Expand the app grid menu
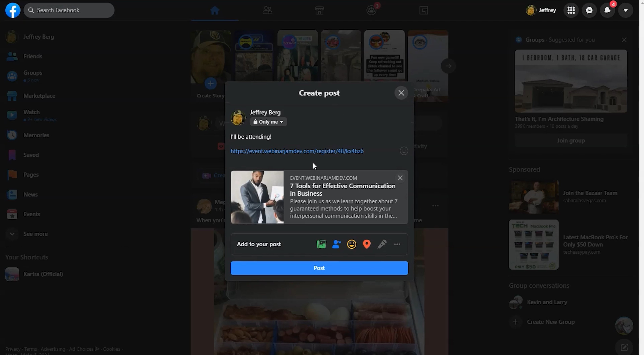 pyautogui.click(x=571, y=10)
